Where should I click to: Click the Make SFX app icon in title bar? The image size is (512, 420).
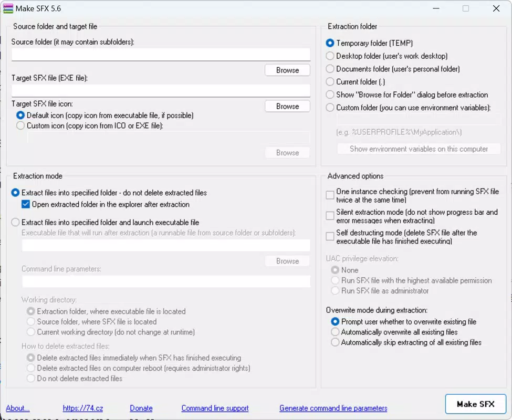click(8, 8)
